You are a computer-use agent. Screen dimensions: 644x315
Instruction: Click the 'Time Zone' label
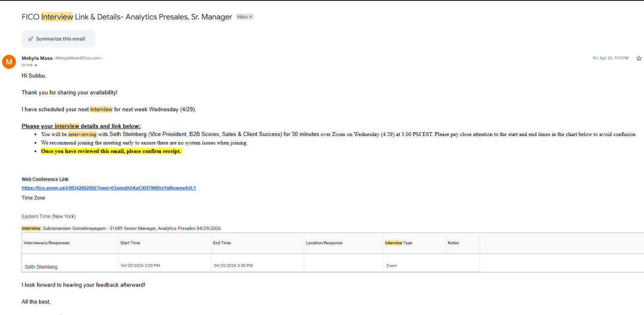(33, 198)
